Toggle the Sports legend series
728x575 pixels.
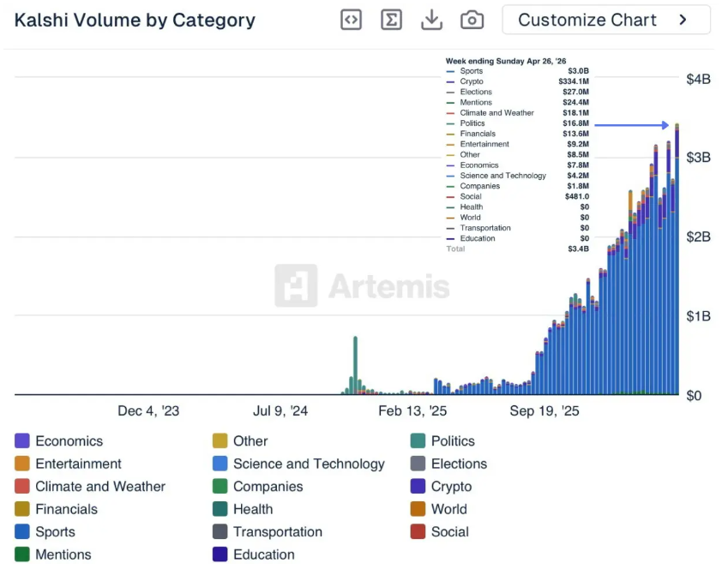click(55, 531)
